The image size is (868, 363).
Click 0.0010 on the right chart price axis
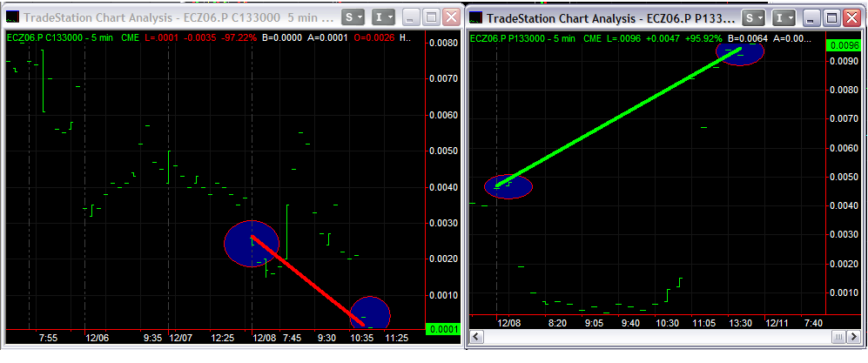point(843,292)
